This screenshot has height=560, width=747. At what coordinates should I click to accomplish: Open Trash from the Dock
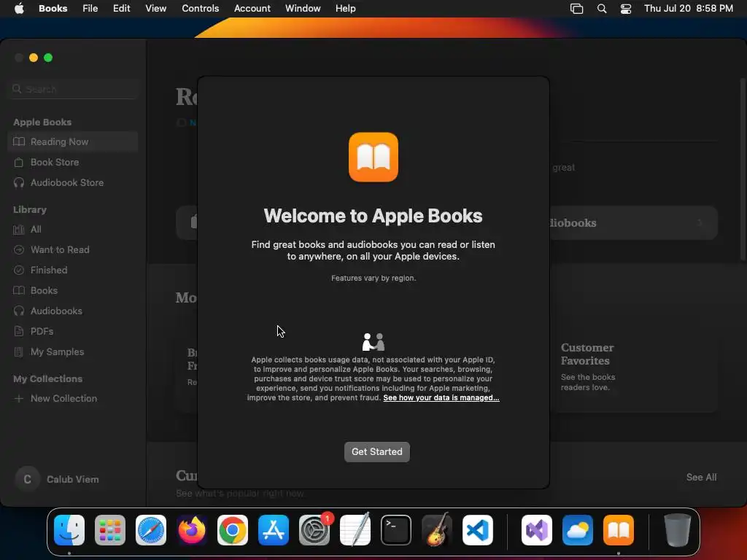678,530
